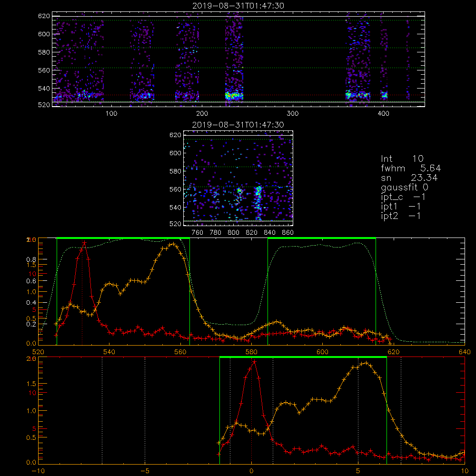Select the 'ipt1 -1' readout text
The image size is (476, 476).
(x=401, y=207)
